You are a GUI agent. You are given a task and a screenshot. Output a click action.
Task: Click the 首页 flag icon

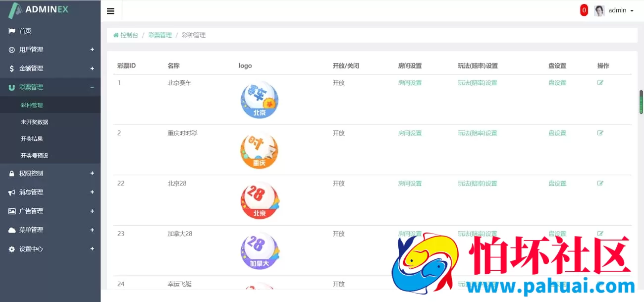point(12,31)
